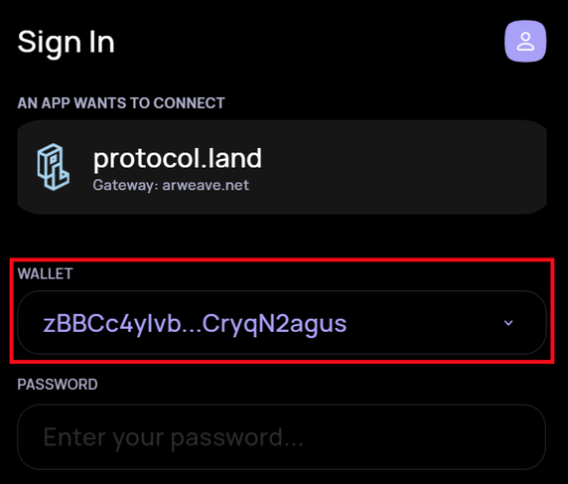Screen dimensions: 568x484
Task: Click empty area of the wallet selector field
Action: click(424, 323)
